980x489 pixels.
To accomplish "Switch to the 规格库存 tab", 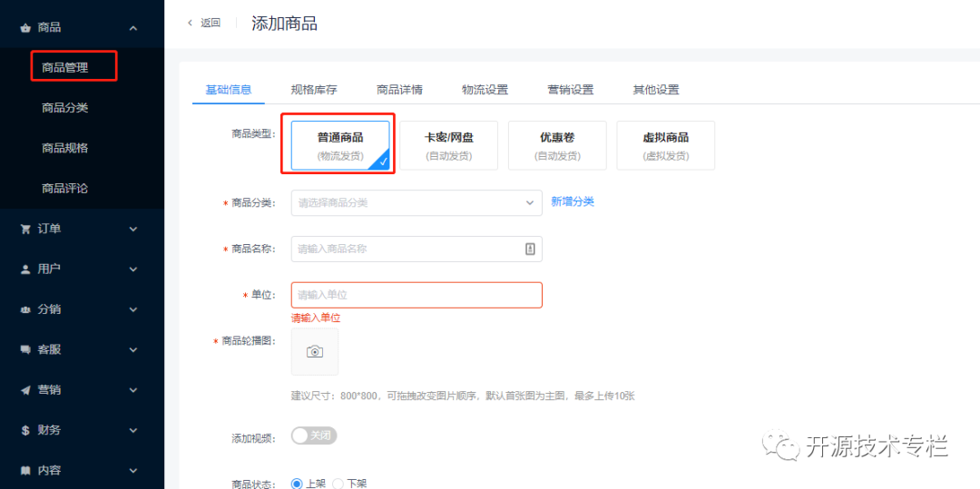I will point(314,89).
